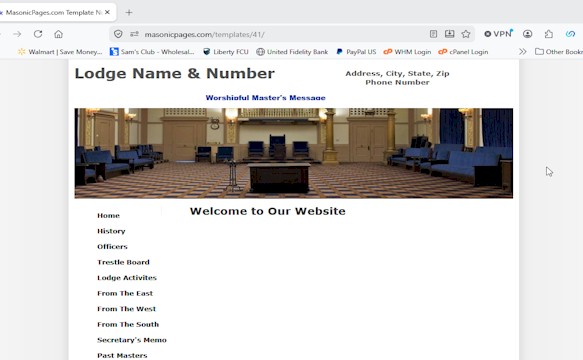Image resolution: width=583 pixels, height=360 pixels.
Task: Close the MasonicPages.com Template tab
Action: 107,12
